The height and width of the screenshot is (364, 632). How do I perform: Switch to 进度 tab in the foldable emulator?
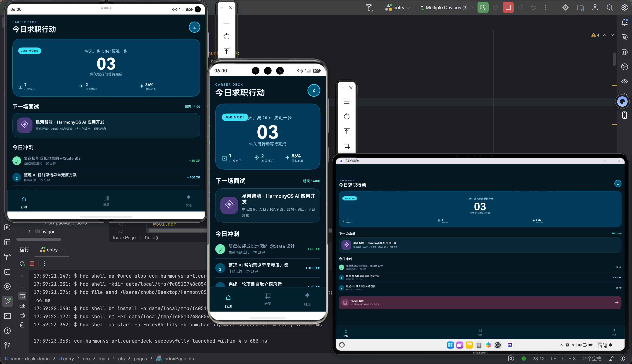point(106,201)
